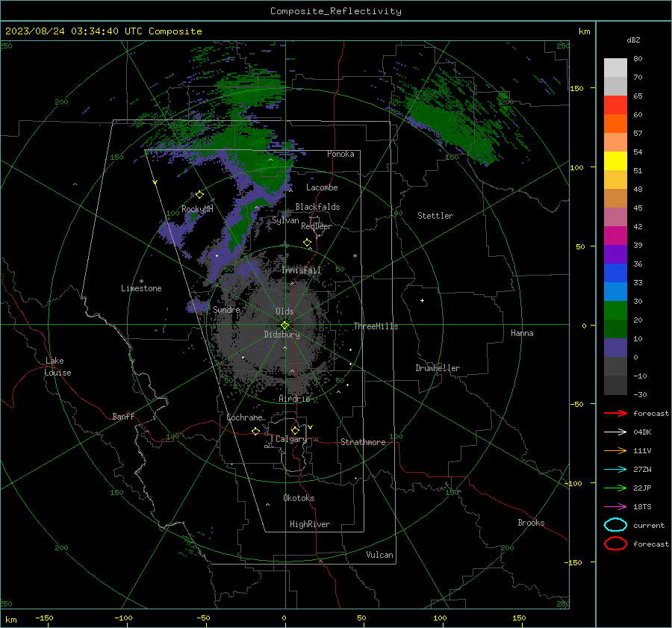Image resolution: width=672 pixels, height=628 pixels.
Task: Click the white 04DK arrow in legend
Action: (615, 432)
